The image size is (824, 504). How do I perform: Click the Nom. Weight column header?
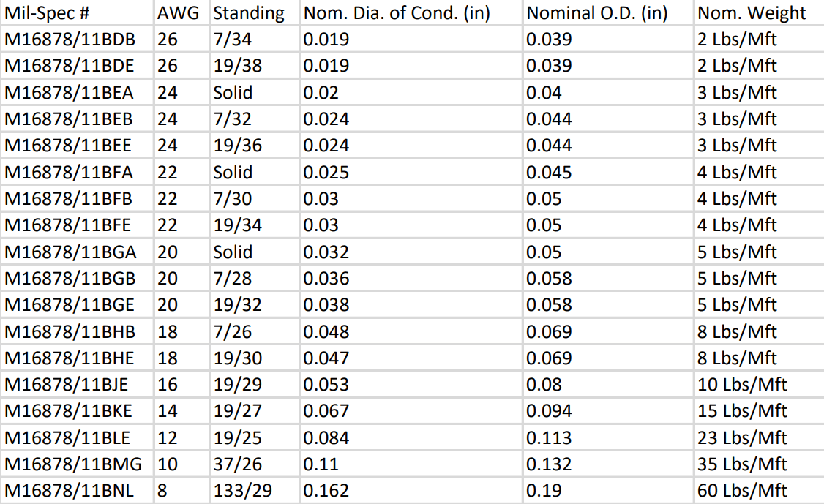(760, 12)
